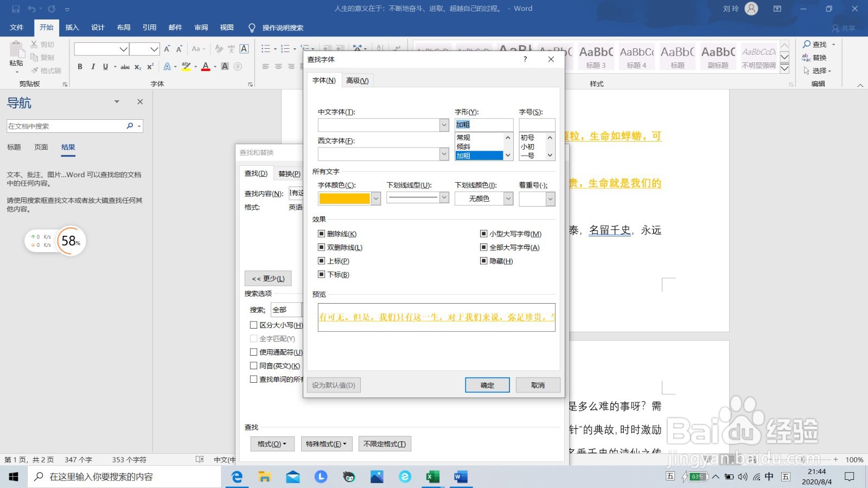
Task: Select the superscript icon
Action: [150, 66]
